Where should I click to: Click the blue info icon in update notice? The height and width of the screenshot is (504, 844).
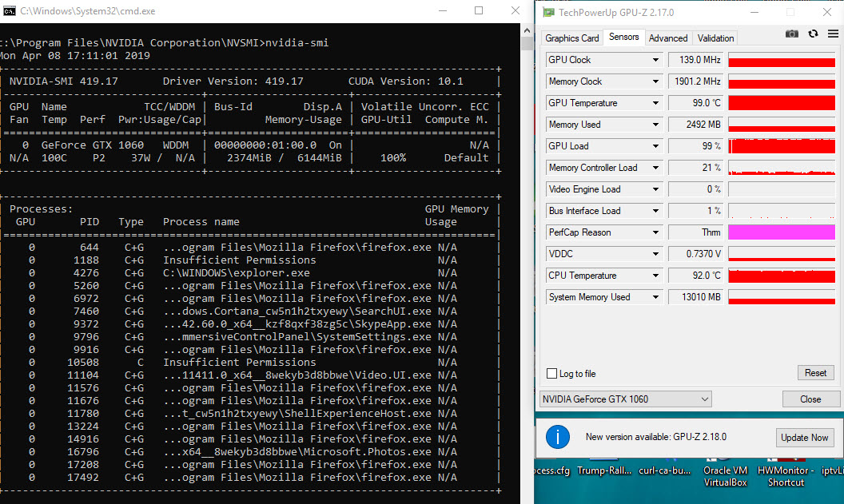(558, 437)
